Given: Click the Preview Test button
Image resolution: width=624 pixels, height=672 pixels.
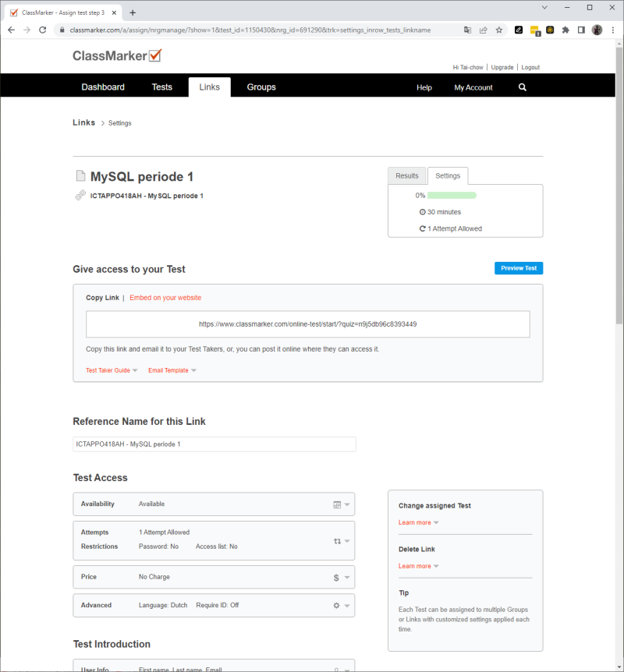Looking at the screenshot, I should (519, 268).
